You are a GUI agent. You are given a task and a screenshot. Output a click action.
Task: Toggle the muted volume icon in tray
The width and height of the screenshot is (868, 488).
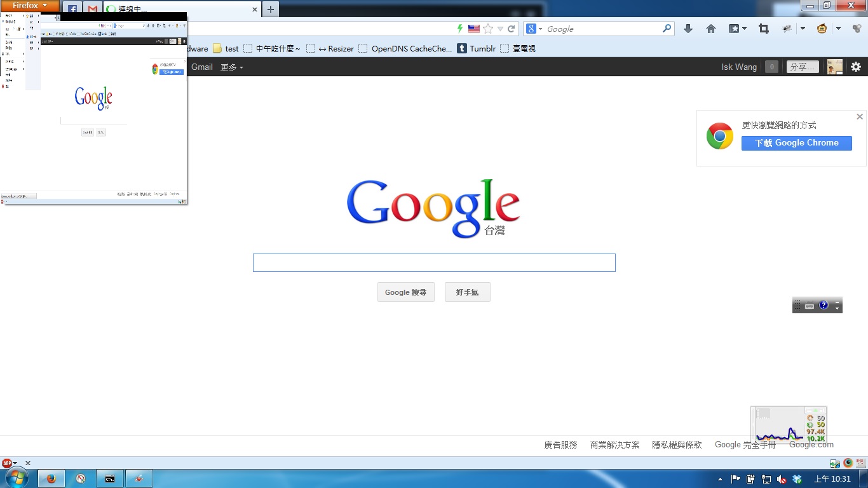pos(782,479)
